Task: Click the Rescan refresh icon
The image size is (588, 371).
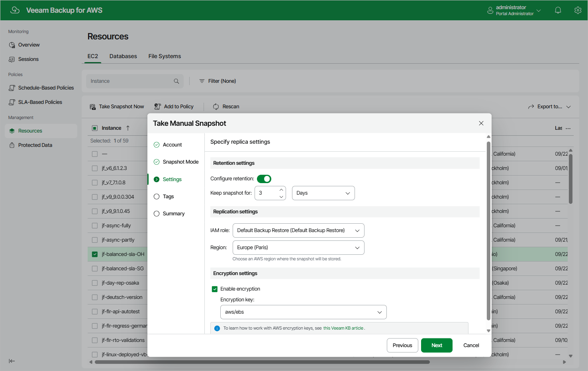Action: (x=216, y=107)
